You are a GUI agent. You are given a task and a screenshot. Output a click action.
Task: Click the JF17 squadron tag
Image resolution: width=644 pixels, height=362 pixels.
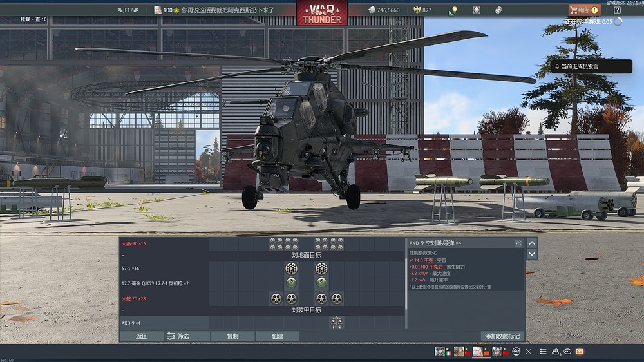pos(128,10)
